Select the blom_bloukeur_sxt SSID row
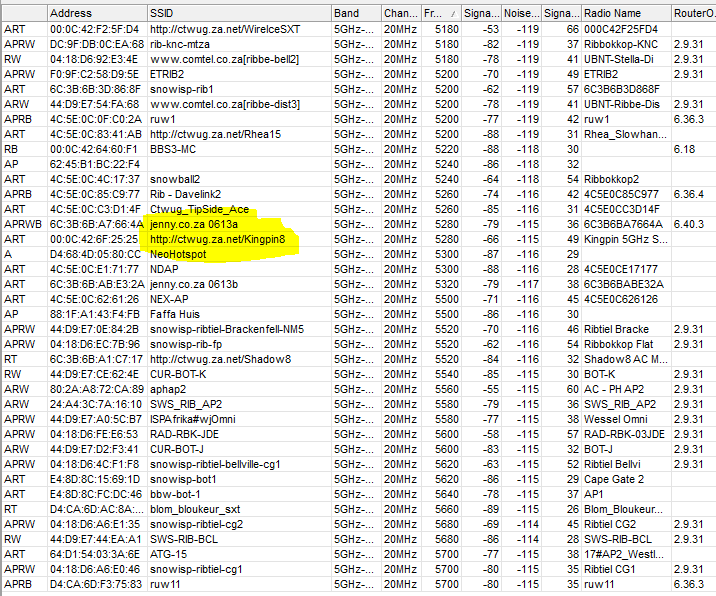 tap(198, 509)
